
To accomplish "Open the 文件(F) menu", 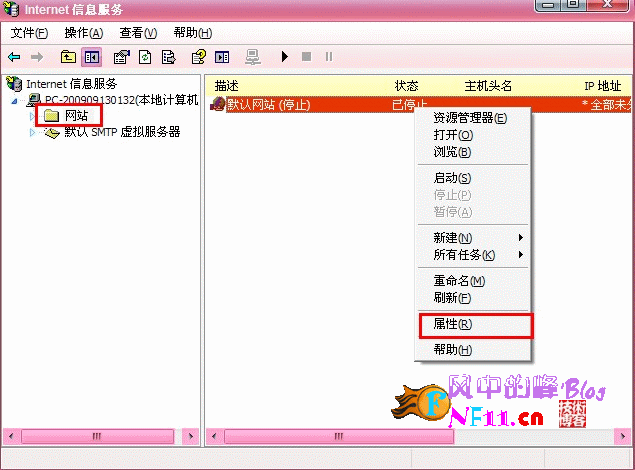I will pyautogui.click(x=29, y=33).
